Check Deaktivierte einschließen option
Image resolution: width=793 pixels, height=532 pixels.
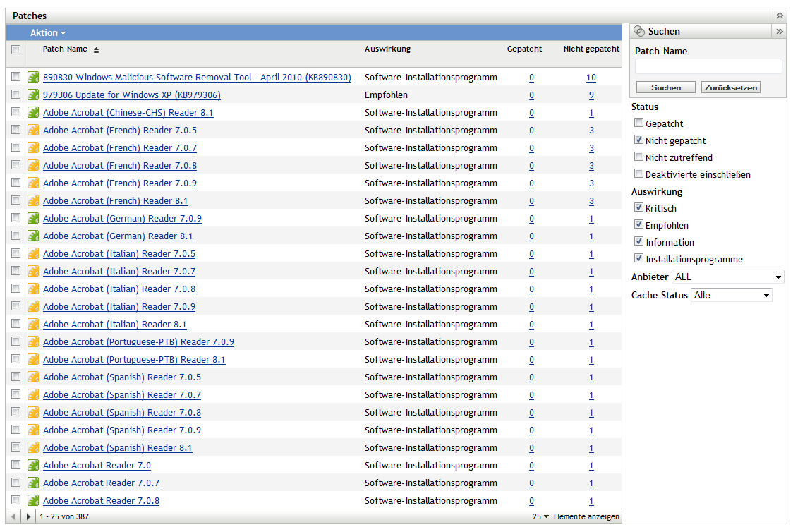[x=638, y=174]
